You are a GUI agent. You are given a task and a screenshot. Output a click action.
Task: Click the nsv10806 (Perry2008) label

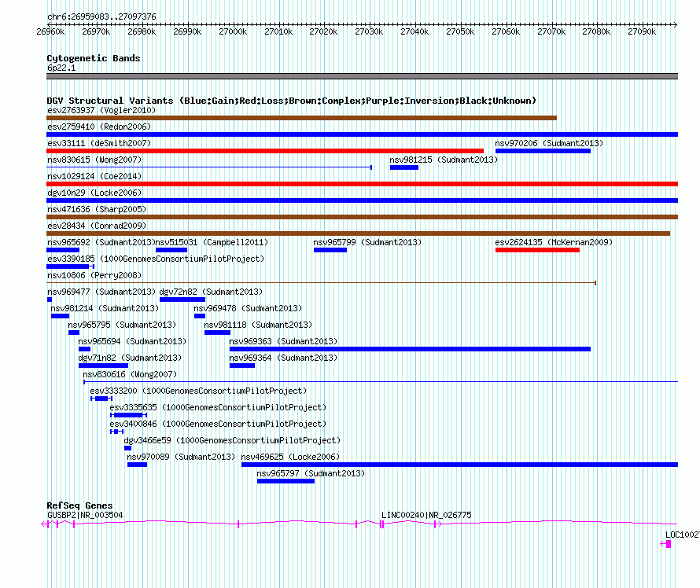point(94,275)
